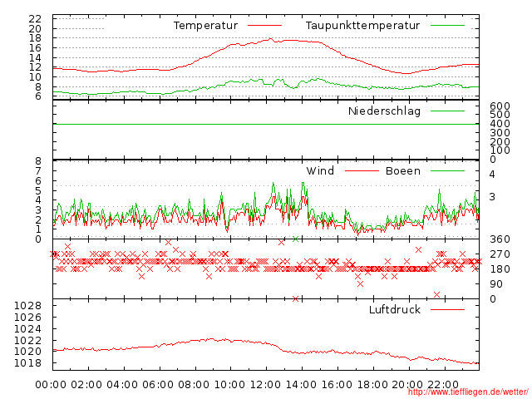Click the green Boeen legend line
The width and height of the screenshot is (532, 399).
pos(447,170)
